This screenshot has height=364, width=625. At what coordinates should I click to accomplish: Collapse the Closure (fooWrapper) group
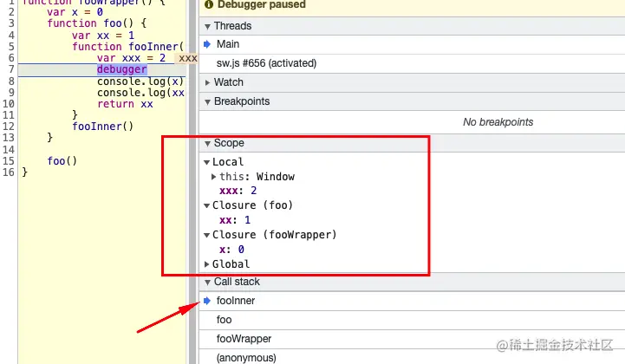tap(206, 235)
